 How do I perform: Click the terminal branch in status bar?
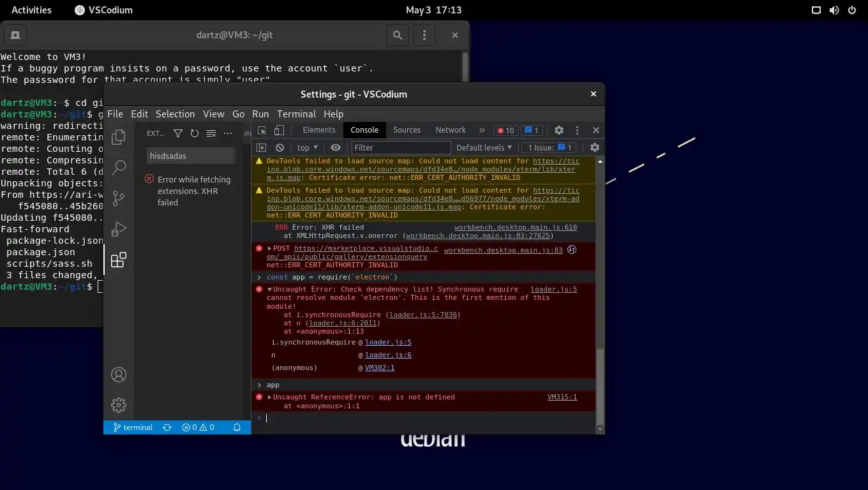[x=133, y=427]
